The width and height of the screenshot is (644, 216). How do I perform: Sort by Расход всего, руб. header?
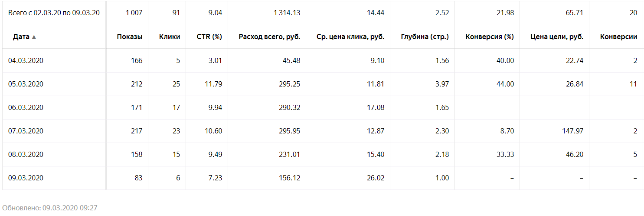click(269, 37)
